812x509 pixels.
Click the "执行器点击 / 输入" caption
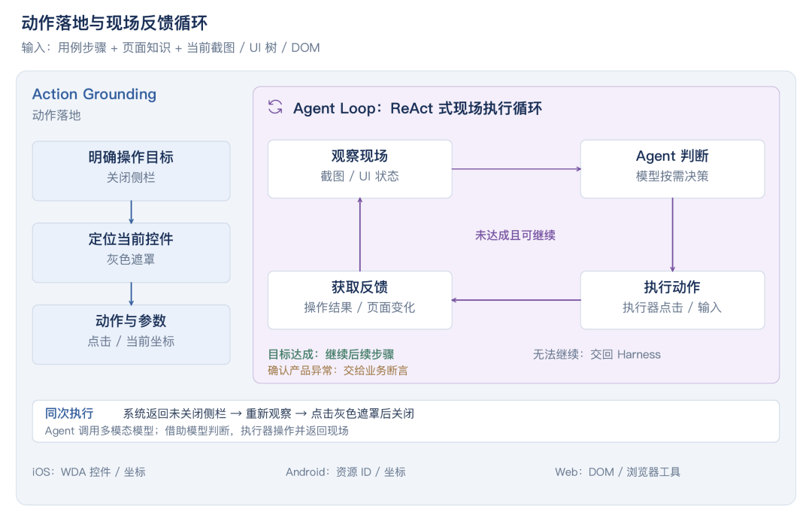click(672, 308)
